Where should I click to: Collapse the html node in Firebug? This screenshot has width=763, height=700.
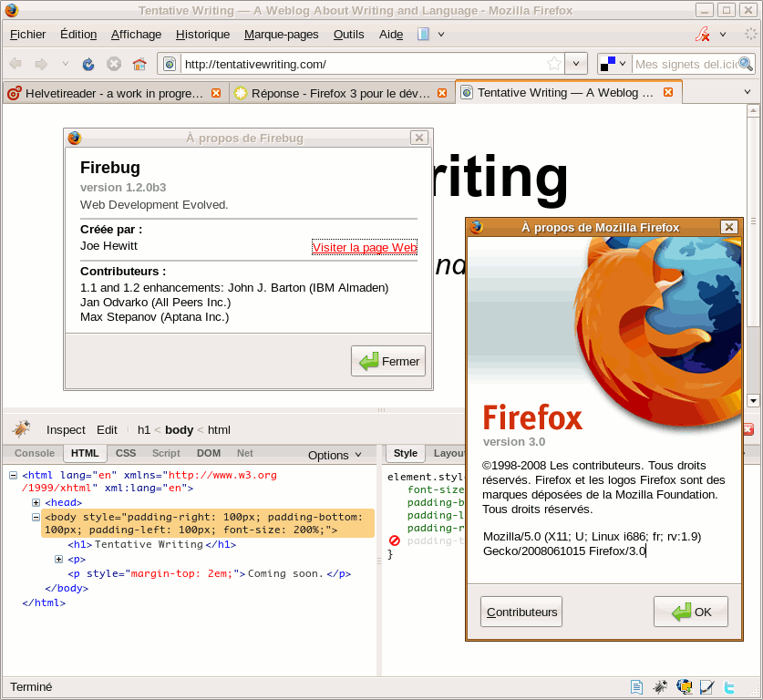pyautogui.click(x=14, y=475)
